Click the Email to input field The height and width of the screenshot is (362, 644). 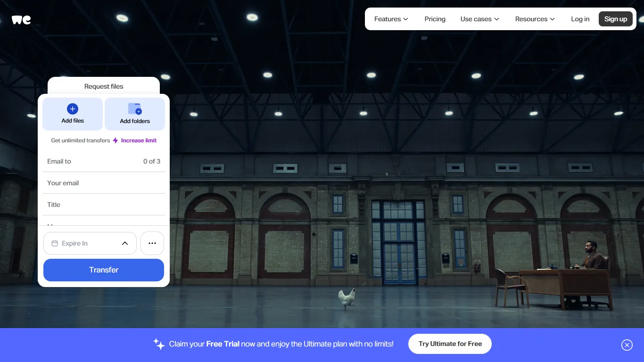104,161
